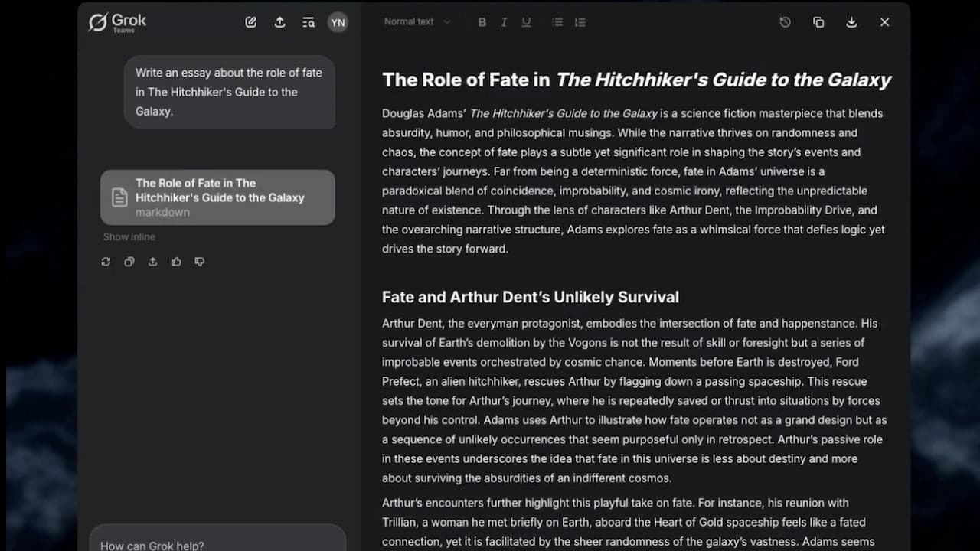Toggle underline formatting

click(x=526, y=22)
